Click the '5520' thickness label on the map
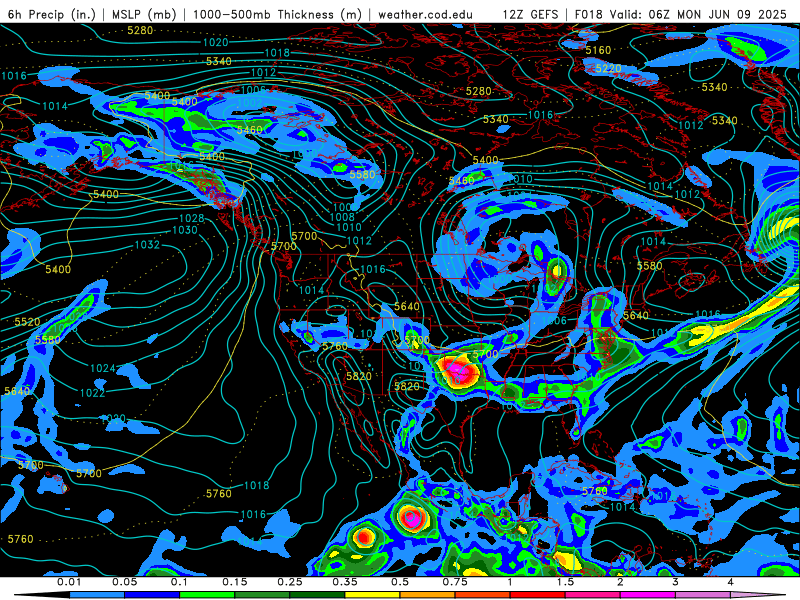 27,322
